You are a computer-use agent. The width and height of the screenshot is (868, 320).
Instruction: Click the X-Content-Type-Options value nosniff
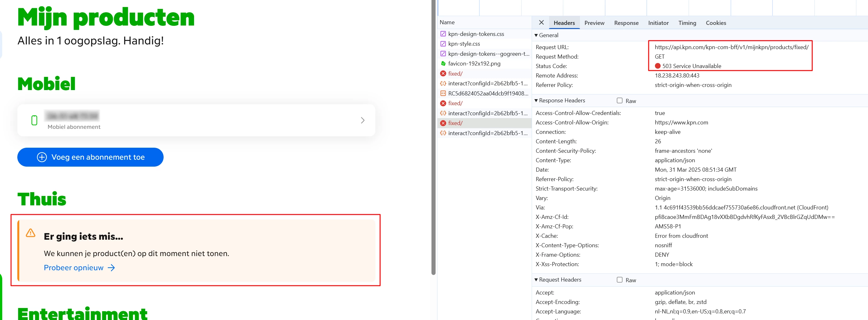coord(663,245)
